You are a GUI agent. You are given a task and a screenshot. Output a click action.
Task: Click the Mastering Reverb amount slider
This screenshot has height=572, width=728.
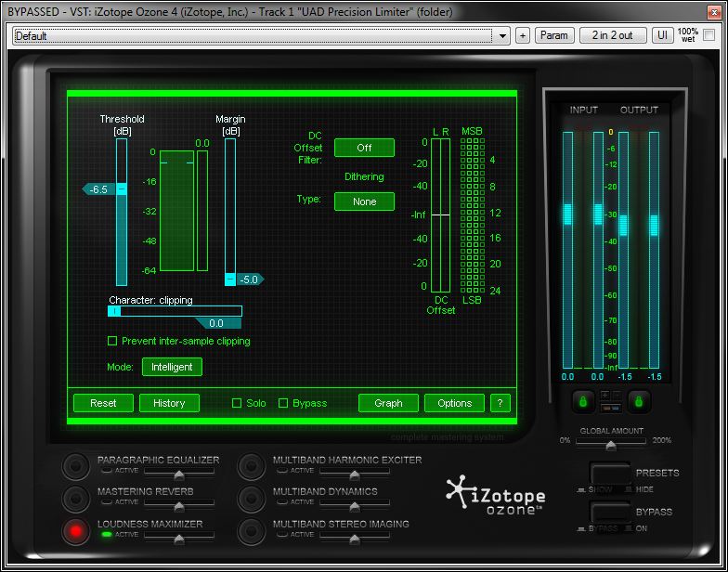tap(178, 504)
